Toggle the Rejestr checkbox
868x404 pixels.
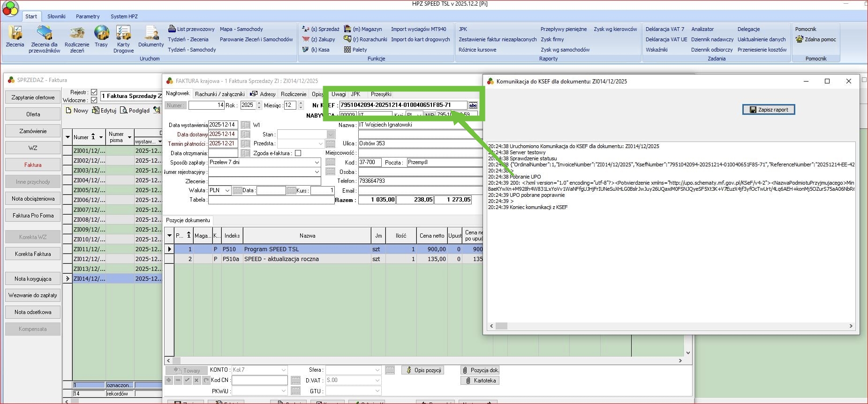tap(94, 92)
